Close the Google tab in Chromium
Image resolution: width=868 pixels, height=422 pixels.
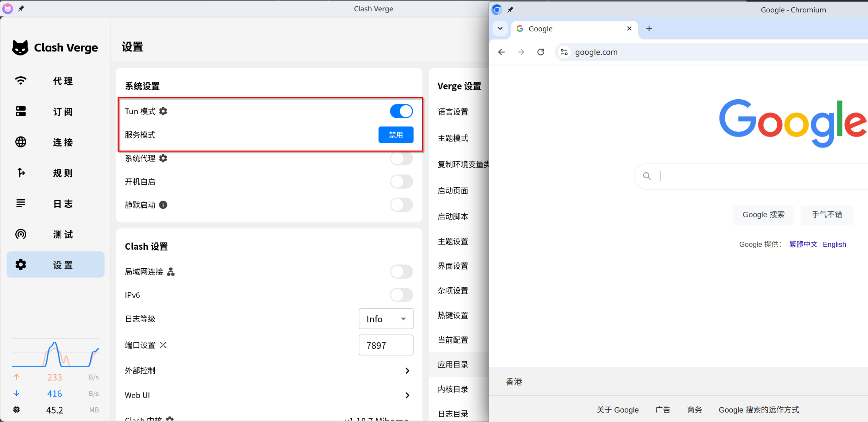tap(629, 28)
